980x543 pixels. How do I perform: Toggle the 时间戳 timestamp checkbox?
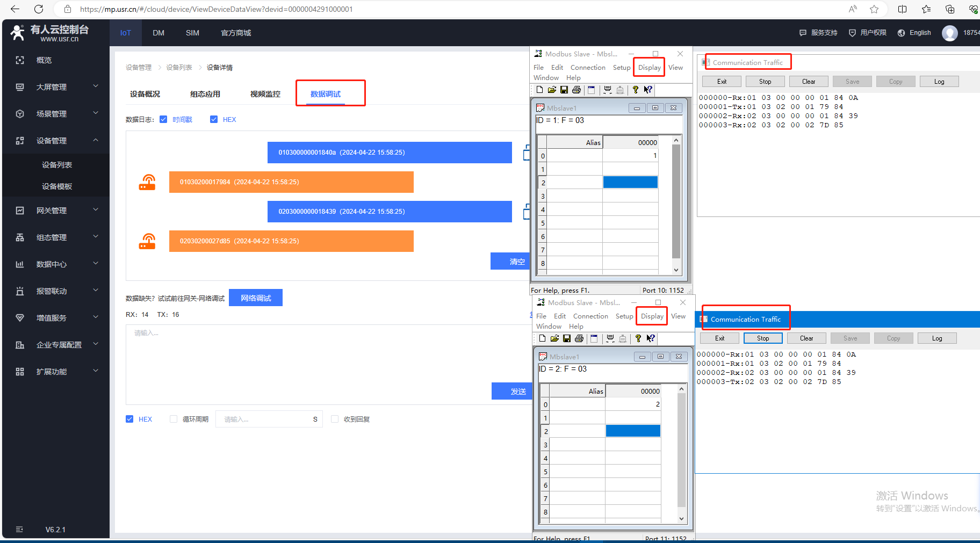pos(163,119)
